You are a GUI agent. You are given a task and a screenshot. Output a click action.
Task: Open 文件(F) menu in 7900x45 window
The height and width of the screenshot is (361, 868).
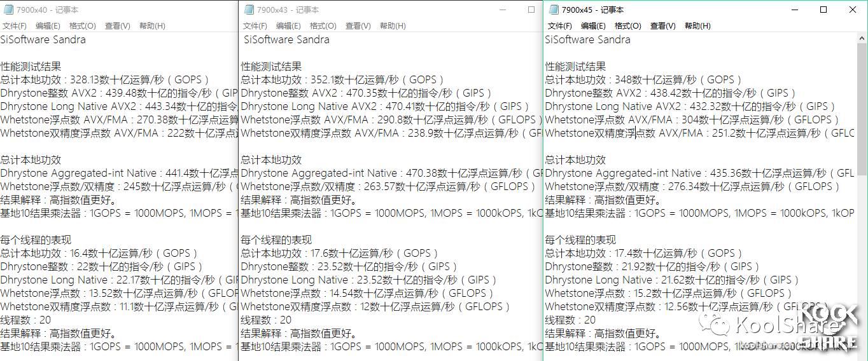(559, 26)
